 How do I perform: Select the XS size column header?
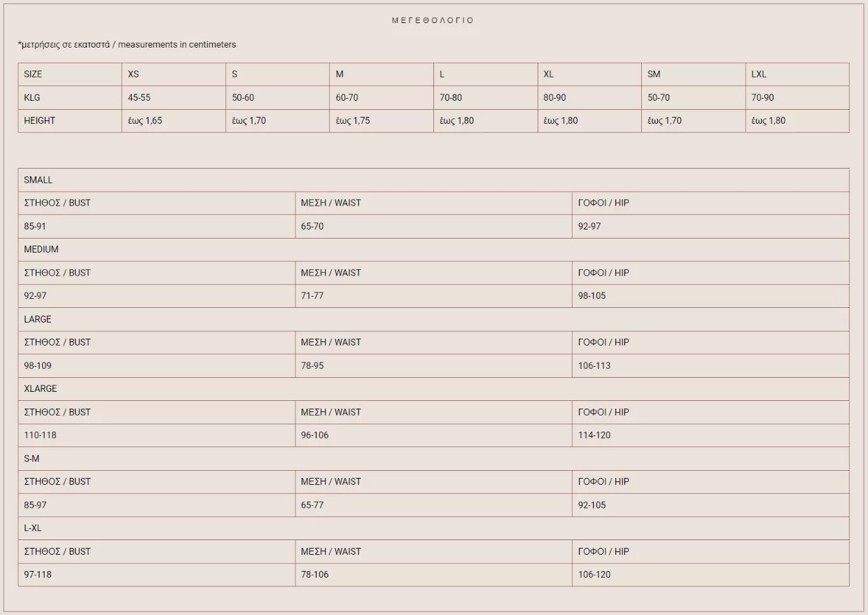point(133,74)
